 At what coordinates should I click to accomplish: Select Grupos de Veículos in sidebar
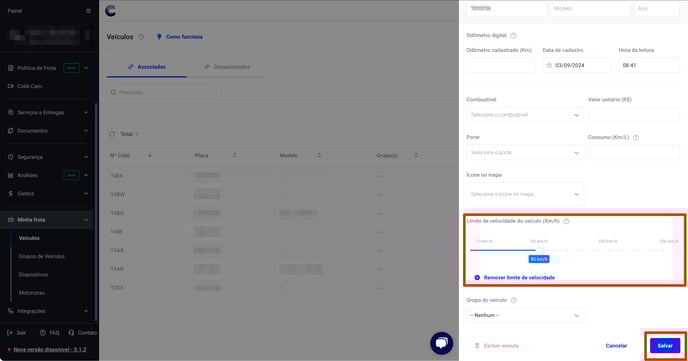(x=42, y=256)
